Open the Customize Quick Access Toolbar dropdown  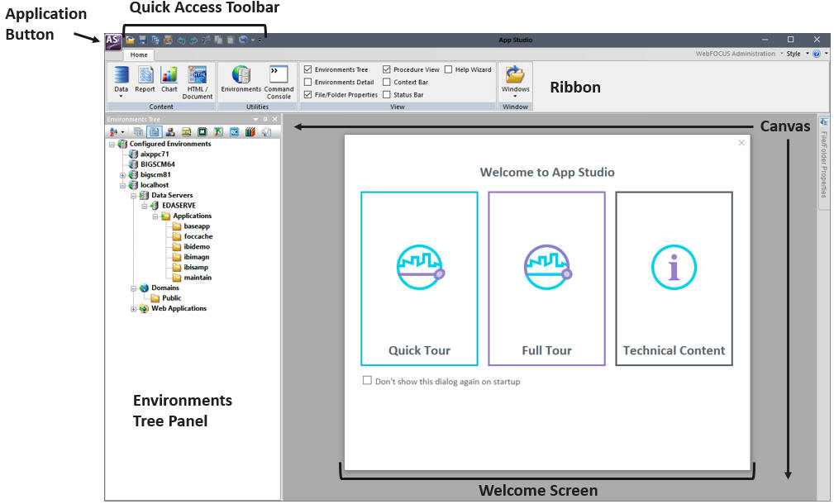coord(260,40)
